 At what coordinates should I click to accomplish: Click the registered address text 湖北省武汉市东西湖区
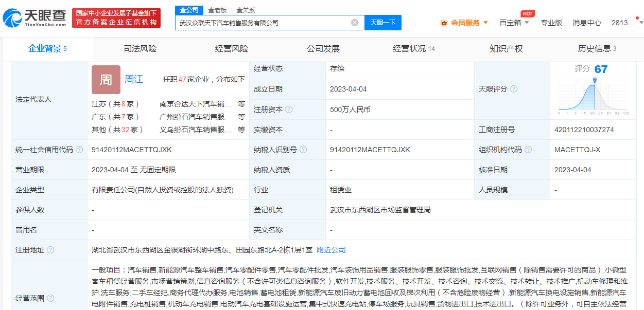(202, 250)
